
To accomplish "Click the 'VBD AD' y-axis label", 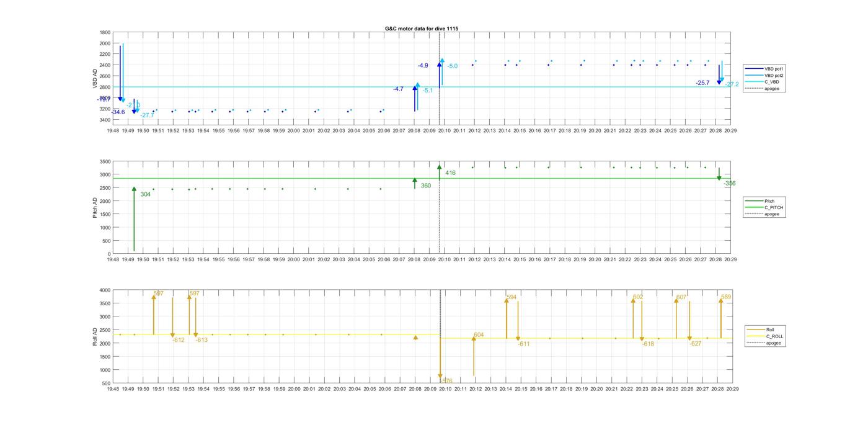I will click(x=95, y=78).
